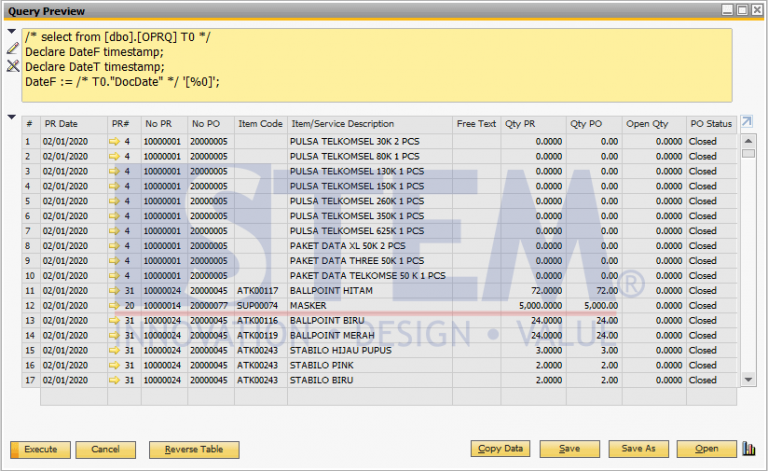Follow the link arrow for BALLPOINT MERAH row
This screenshot has height=471, width=768.
(115, 335)
